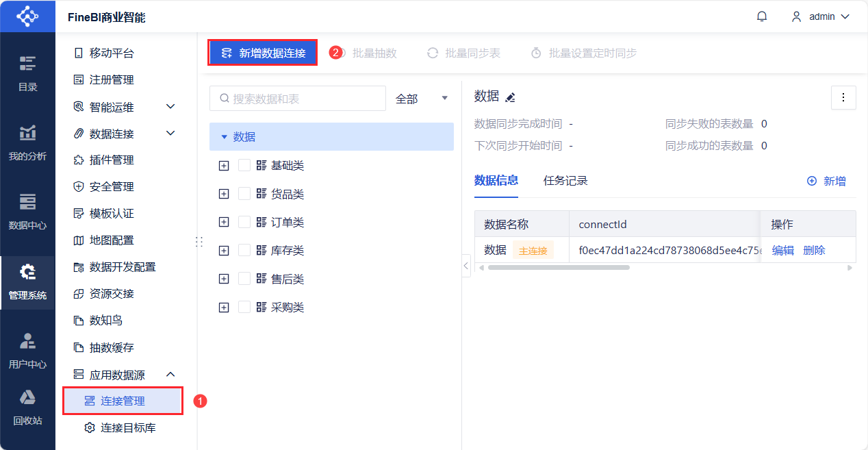Open 用户中心 in the sidebar
The image size is (868, 450).
[27, 350]
